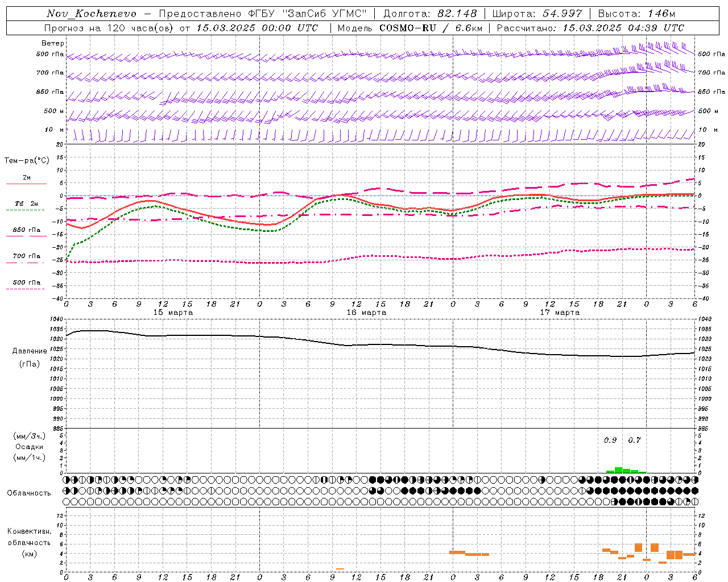
Task: Click the solid red line under legend 2м
Action: [26, 184]
